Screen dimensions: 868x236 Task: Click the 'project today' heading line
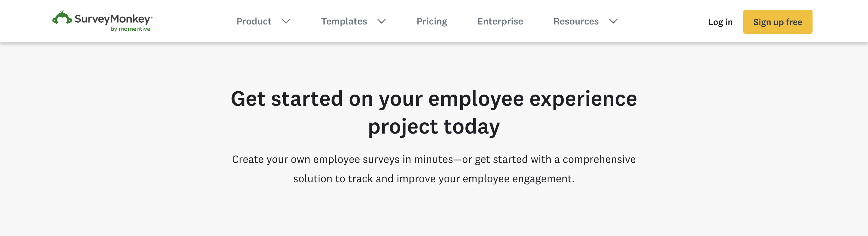coord(434,127)
